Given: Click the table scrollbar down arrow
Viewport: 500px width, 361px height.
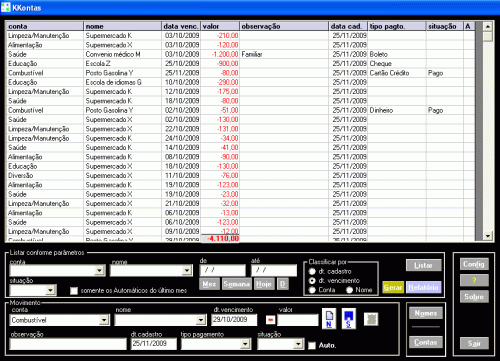Looking at the screenshot, I should coord(488,236).
